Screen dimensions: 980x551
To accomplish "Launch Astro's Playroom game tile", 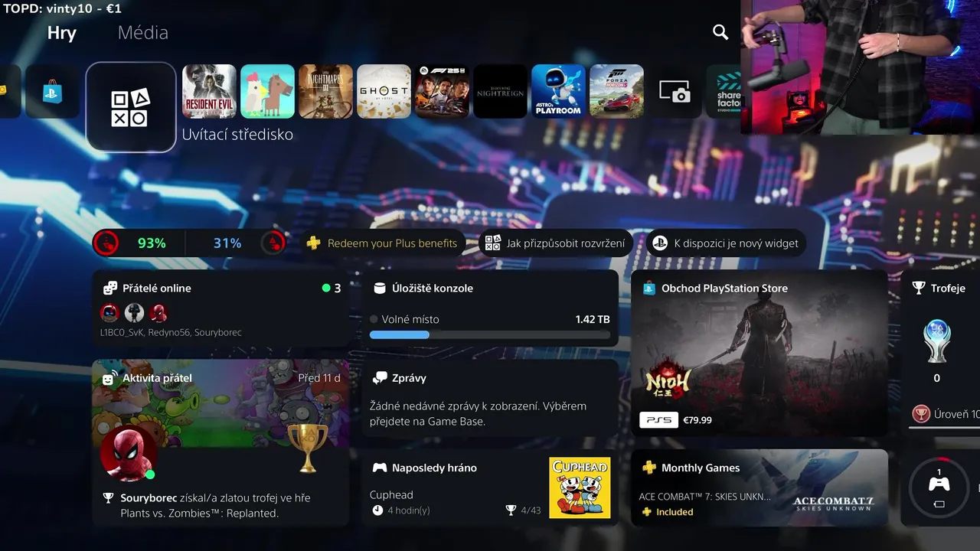I will tap(558, 91).
